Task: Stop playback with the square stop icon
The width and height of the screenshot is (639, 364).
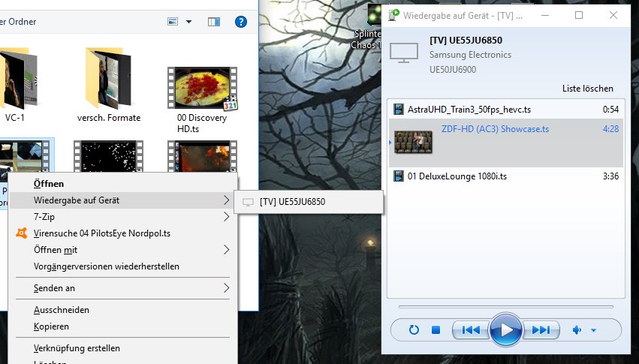Action: (436, 330)
